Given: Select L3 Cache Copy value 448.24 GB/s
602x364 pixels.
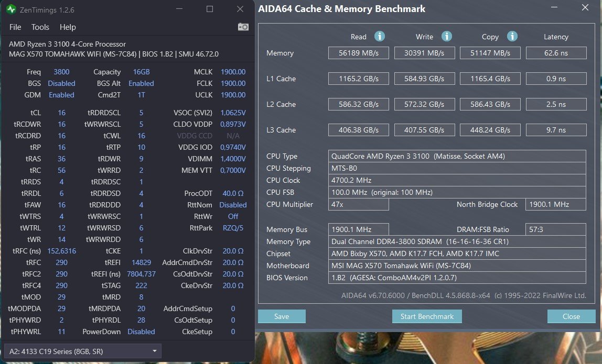Looking at the screenshot, I should [490, 130].
